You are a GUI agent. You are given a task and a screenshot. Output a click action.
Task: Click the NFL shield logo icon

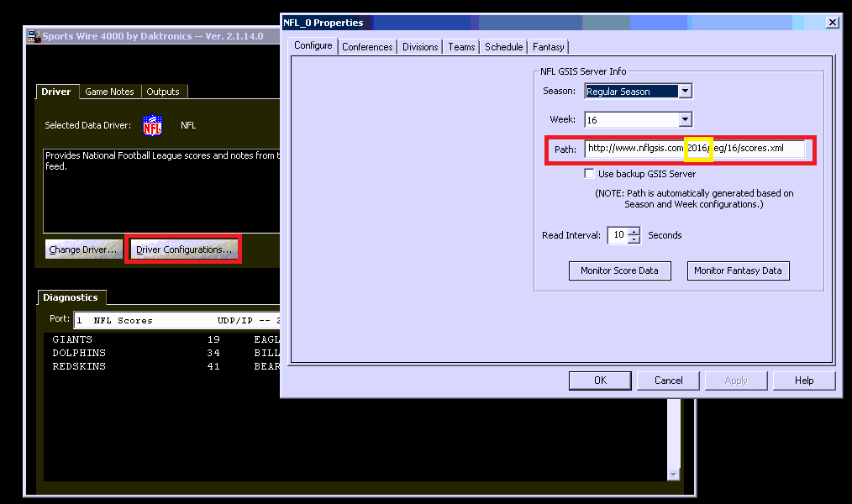(x=152, y=126)
